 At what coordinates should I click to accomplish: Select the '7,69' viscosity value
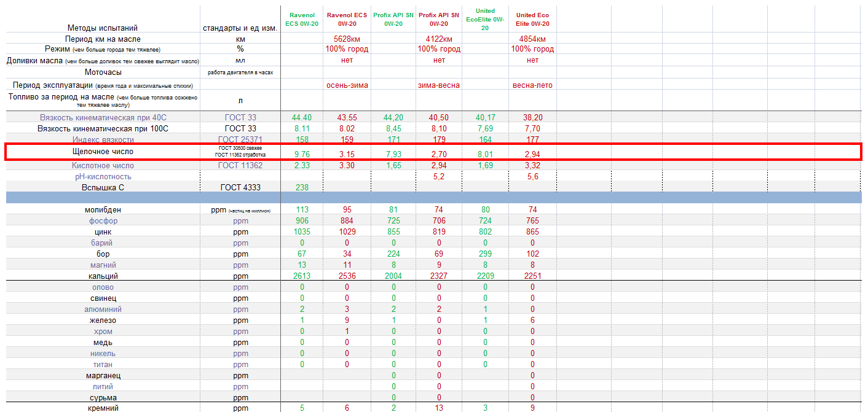click(x=485, y=128)
